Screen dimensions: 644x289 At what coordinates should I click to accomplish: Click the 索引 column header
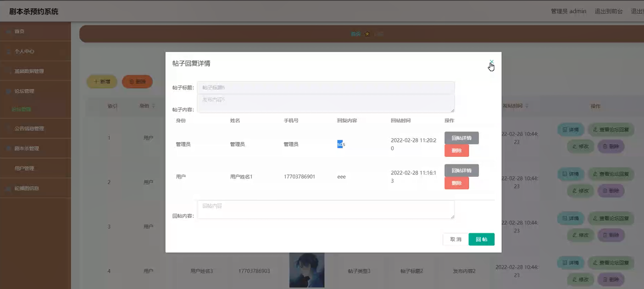[112, 106]
